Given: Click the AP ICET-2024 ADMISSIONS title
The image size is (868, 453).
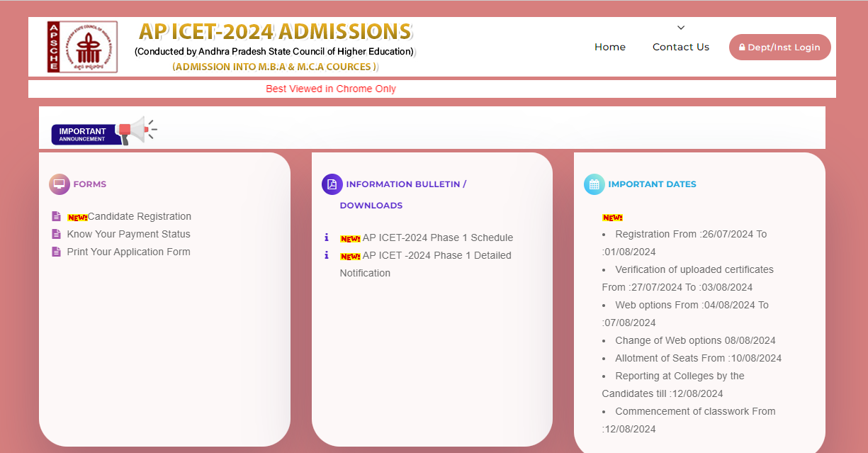Looking at the screenshot, I should [275, 32].
